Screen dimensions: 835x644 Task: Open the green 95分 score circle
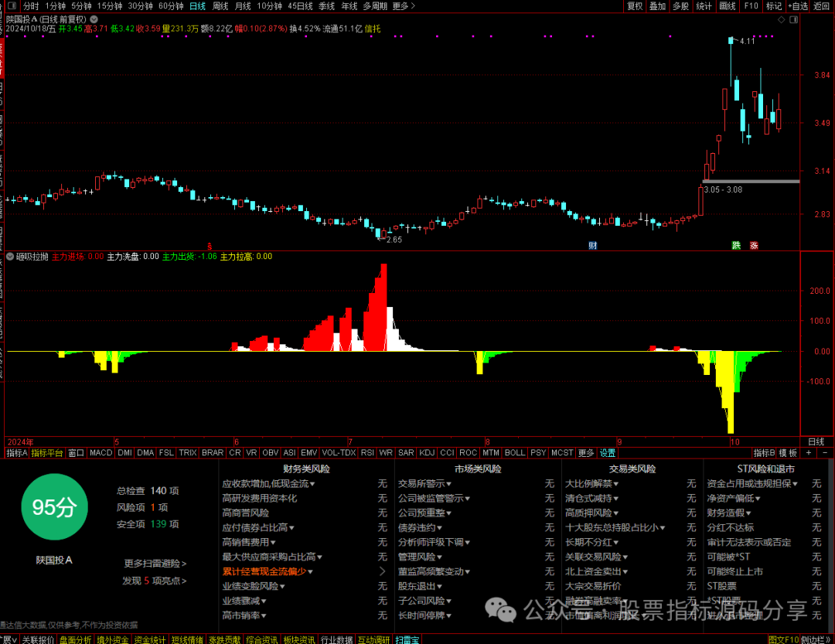click(54, 506)
